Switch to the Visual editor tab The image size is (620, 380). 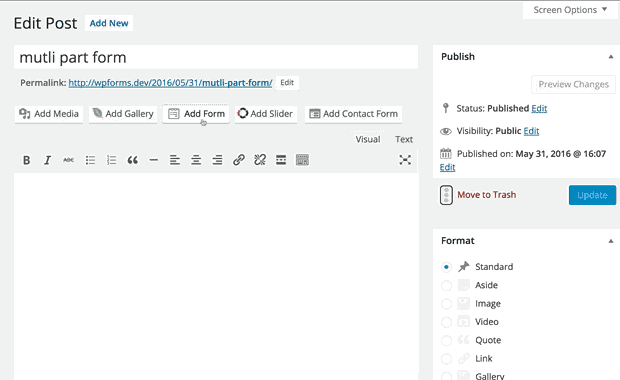[x=368, y=139]
